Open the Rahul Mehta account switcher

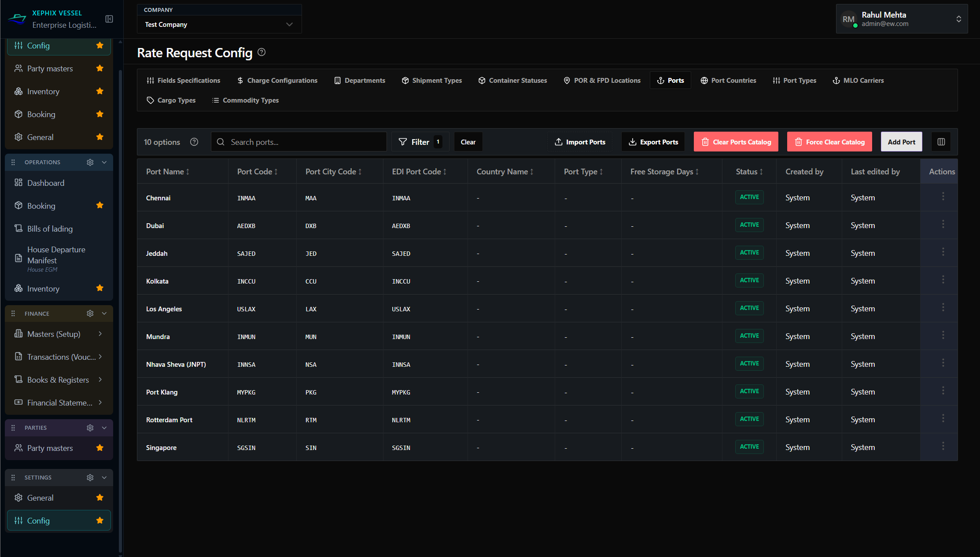coord(902,19)
